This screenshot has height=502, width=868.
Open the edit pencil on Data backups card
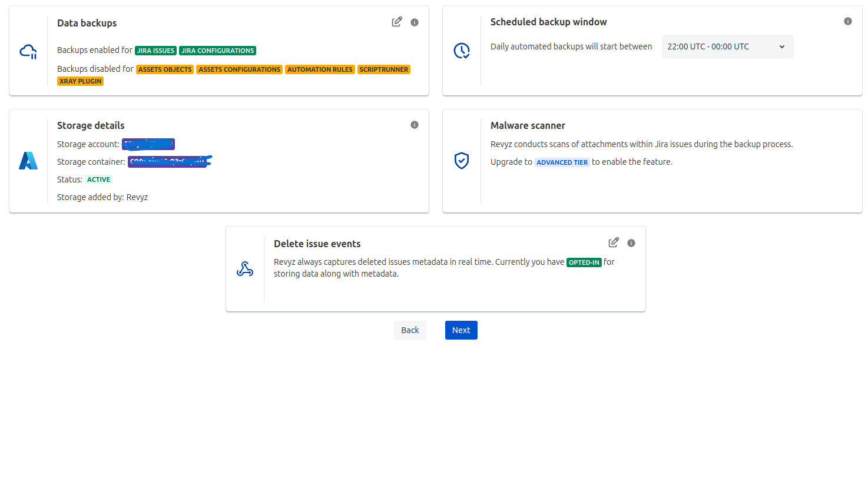tap(397, 21)
